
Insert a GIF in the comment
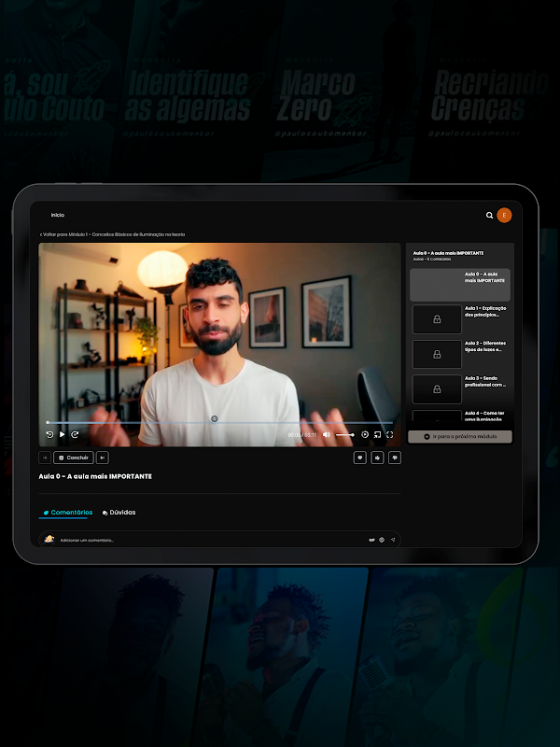click(x=371, y=541)
